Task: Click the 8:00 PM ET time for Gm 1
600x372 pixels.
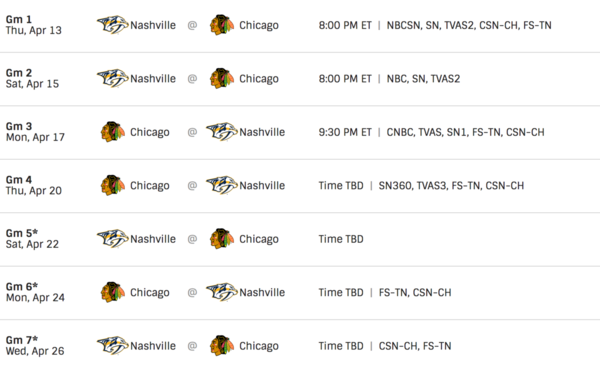Action: coord(345,25)
